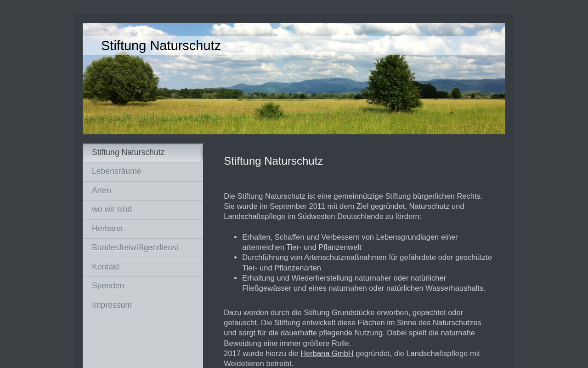The image size is (588, 368).
Task: Click the tall tree right in banner photo
Action: [x=394, y=83]
